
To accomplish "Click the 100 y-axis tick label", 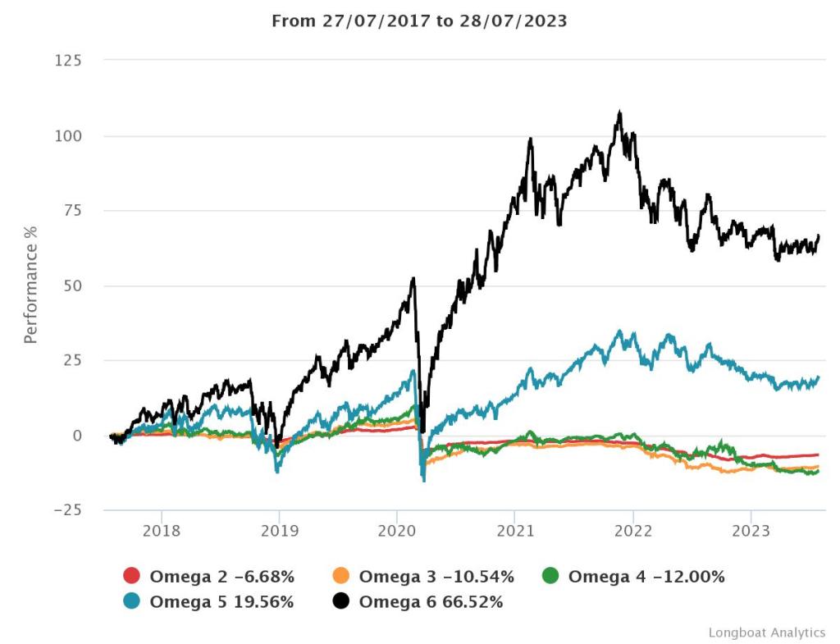I will point(70,136).
